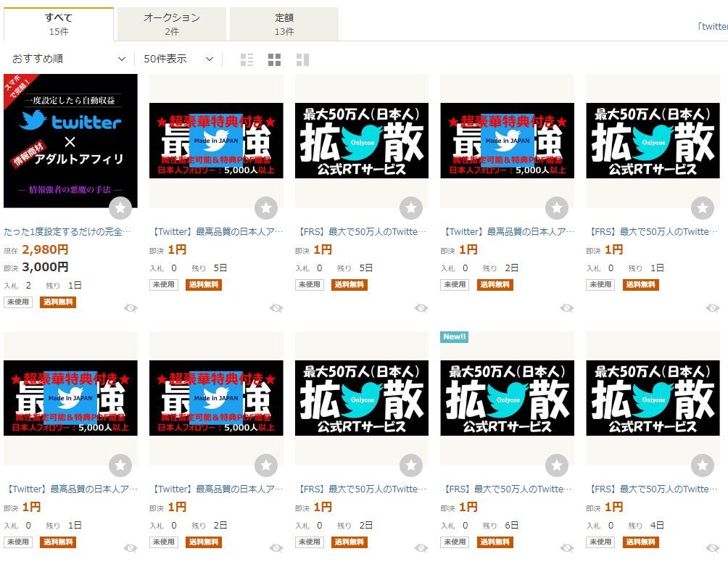Screen dimensions: 728x567
Task: Switch to list view layout icon
Action: pos(247,59)
